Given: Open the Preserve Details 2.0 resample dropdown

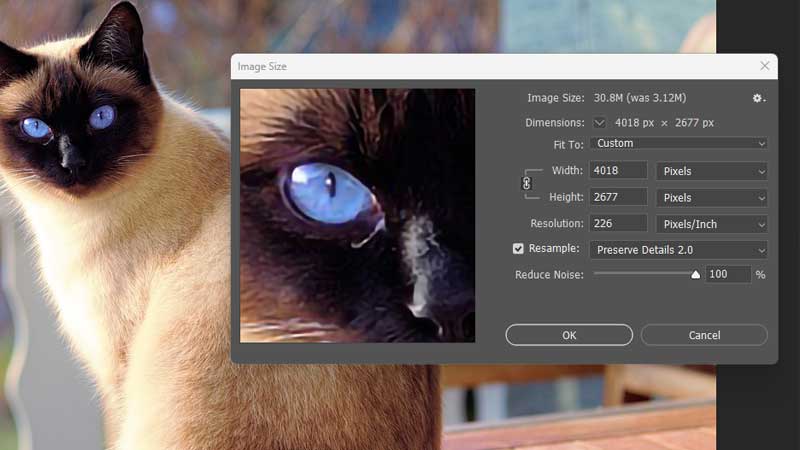Looking at the screenshot, I should [679, 250].
